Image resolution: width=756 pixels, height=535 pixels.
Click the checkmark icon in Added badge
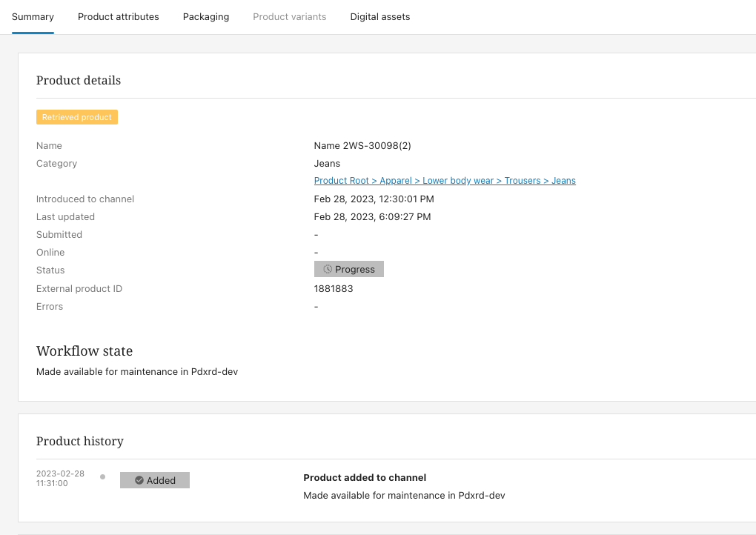[x=139, y=481]
